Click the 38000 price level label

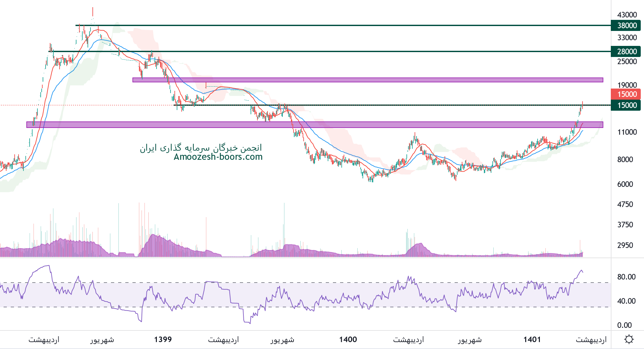click(626, 25)
